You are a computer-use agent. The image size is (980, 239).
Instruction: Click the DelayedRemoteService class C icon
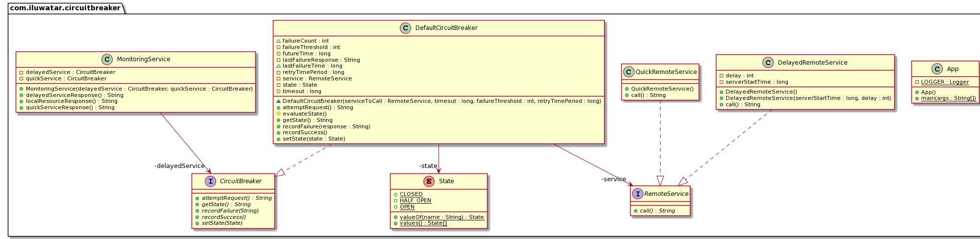point(768,63)
